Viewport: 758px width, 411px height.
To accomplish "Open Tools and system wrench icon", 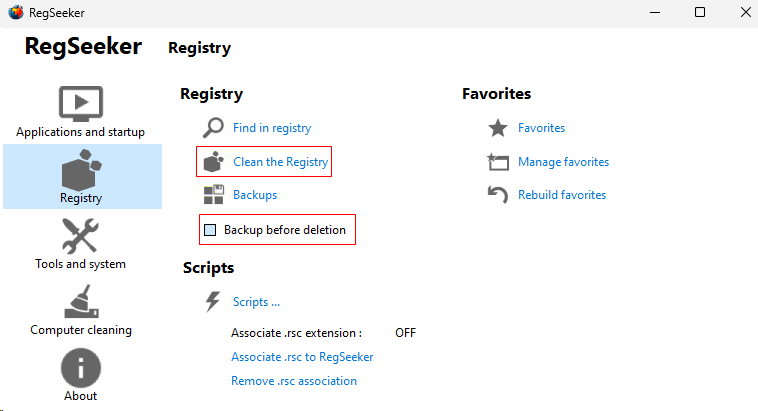I will (x=80, y=236).
